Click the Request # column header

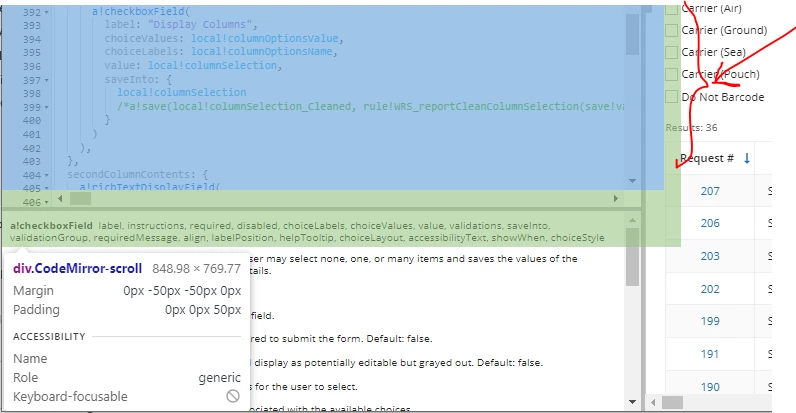707,159
